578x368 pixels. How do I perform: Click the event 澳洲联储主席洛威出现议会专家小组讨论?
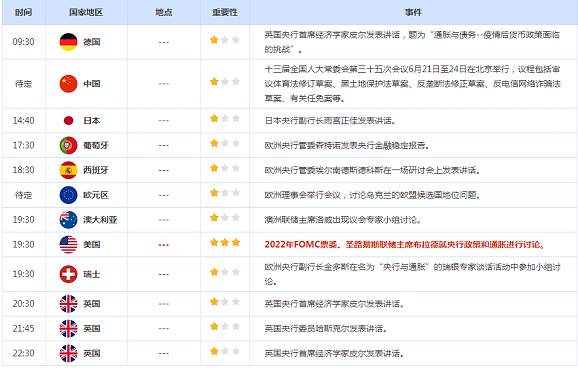(x=343, y=220)
